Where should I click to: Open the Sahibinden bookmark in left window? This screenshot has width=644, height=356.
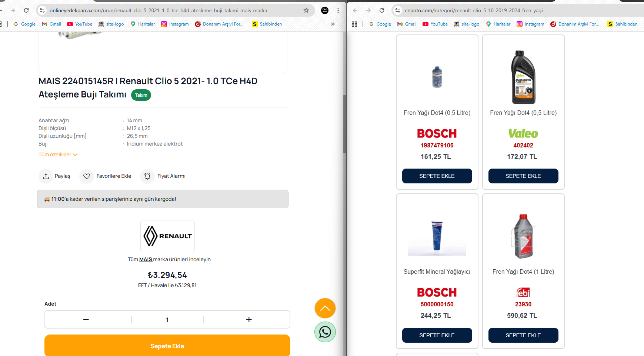[x=267, y=24]
